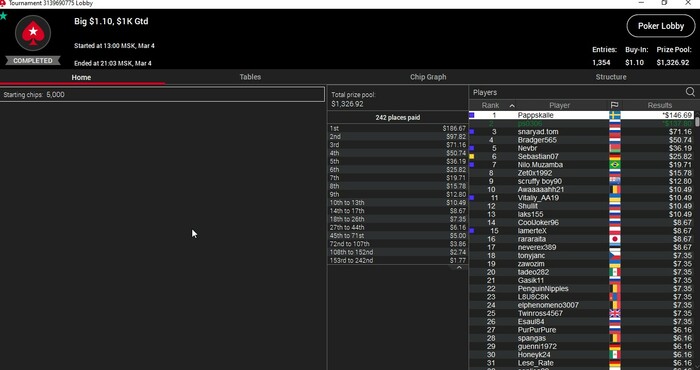This screenshot has width=700, height=370.
Task: Click the blue marker beside Nevbr
Action: 472,148
